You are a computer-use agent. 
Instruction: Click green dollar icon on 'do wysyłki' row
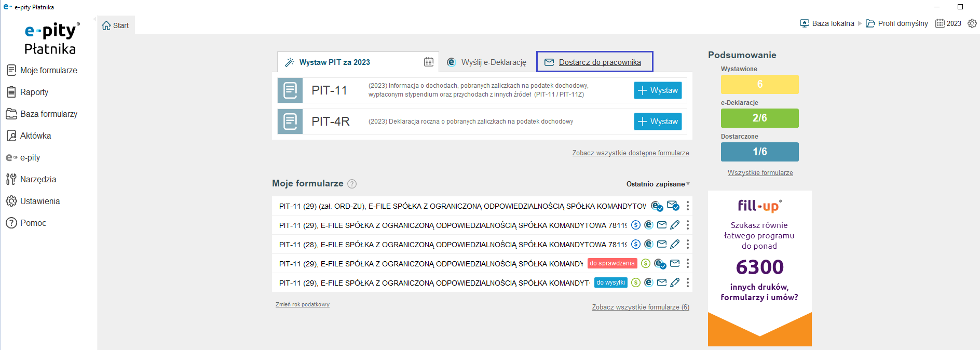coord(636,282)
